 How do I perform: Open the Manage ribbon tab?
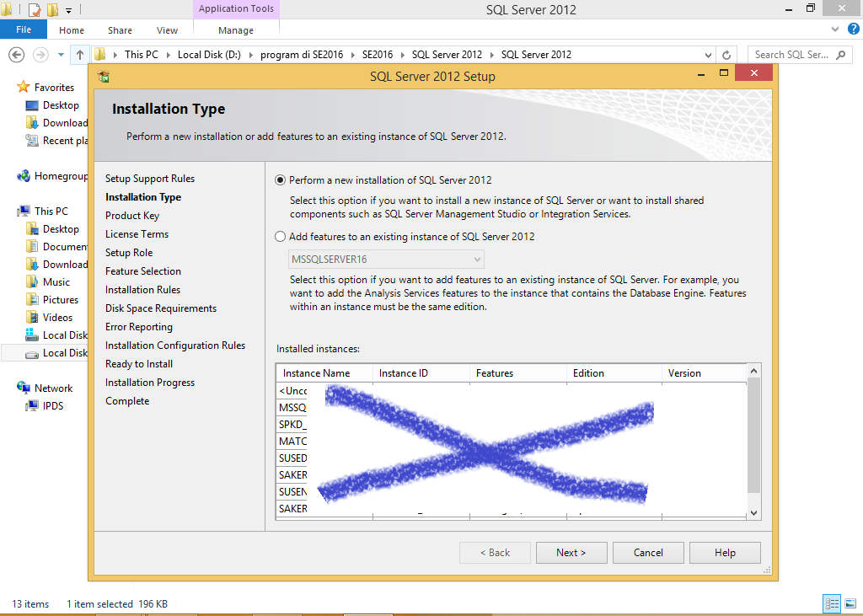(x=236, y=30)
